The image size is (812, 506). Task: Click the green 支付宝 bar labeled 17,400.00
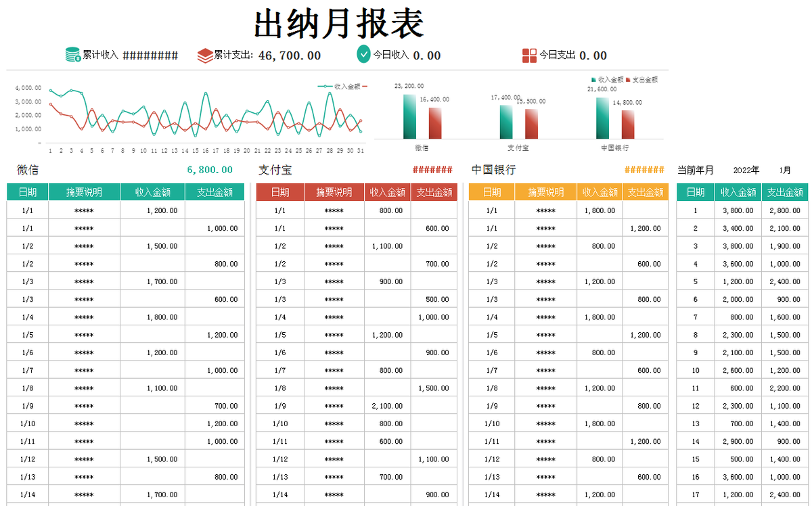506,122
